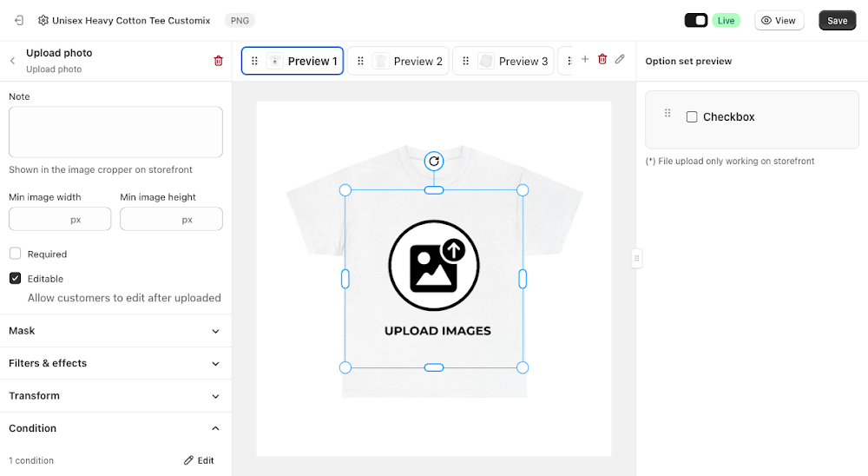Click the drag handle on Preview 2 tab

click(360, 61)
